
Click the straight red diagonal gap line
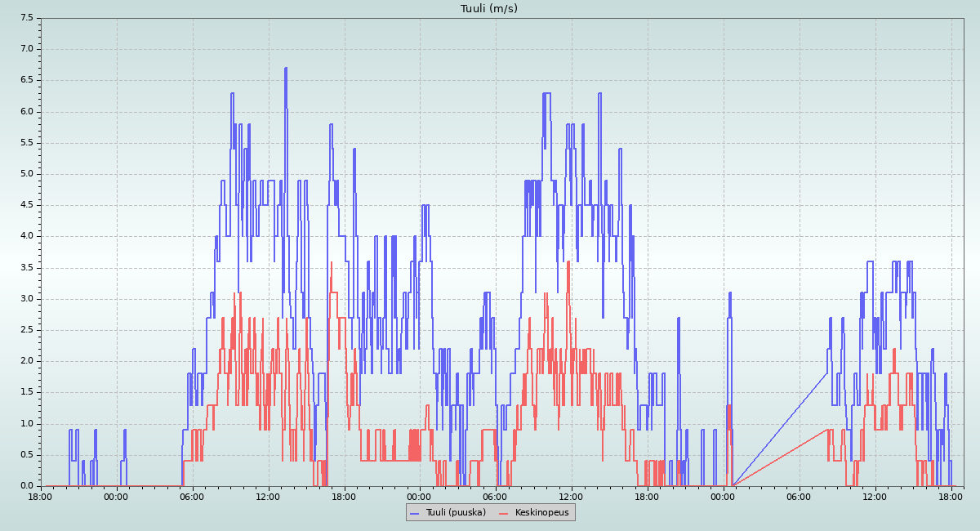click(x=780, y=457)
